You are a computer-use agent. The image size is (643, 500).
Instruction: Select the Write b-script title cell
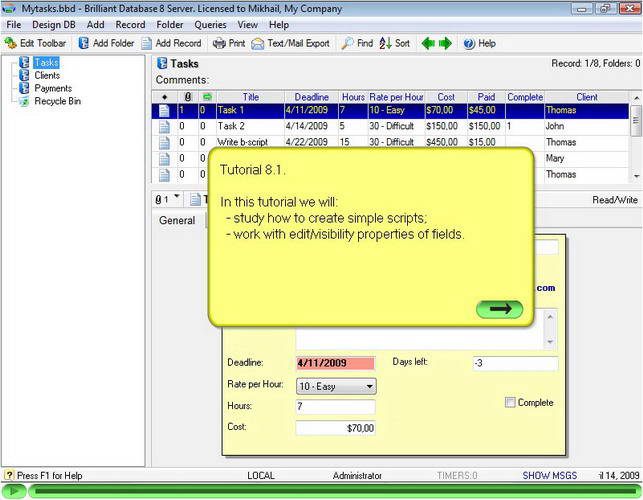(x=251, y=142)
